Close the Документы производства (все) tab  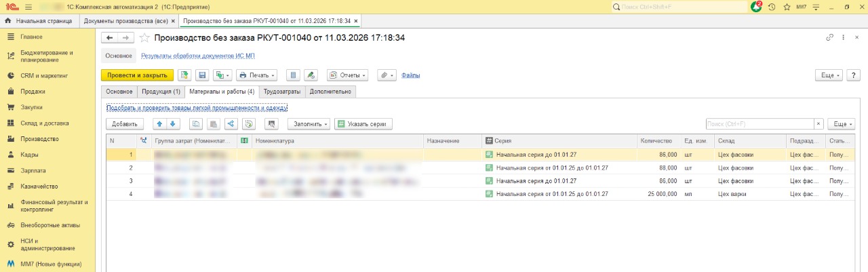(x=174, y=21)
